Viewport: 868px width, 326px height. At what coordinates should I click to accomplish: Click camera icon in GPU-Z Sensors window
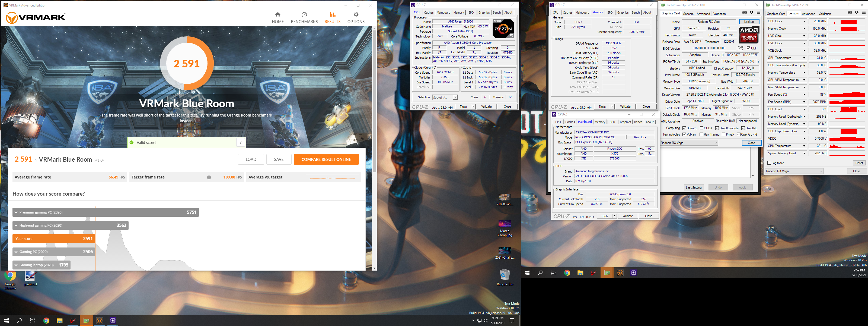pyautogui.click(x=850, y=12)
